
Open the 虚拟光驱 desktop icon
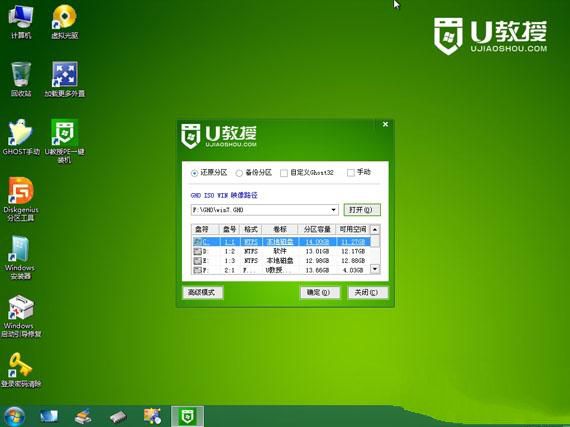pos(64,22)
